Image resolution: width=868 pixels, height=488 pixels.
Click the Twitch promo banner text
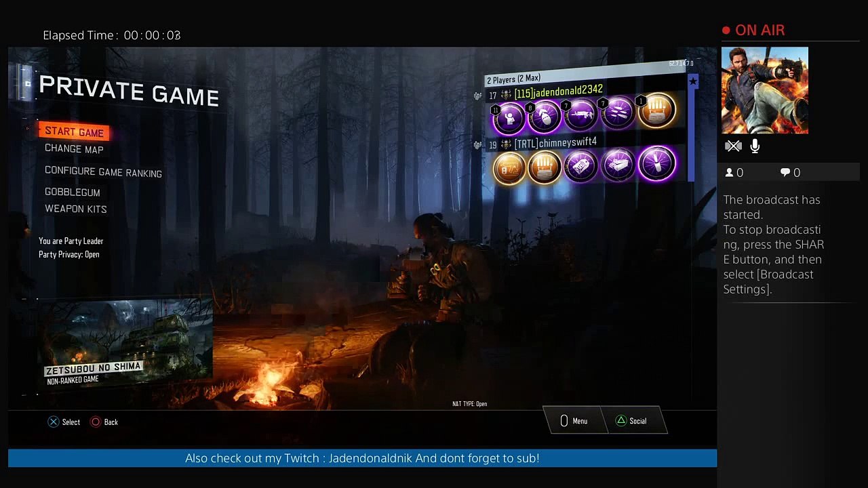[362, 458]
